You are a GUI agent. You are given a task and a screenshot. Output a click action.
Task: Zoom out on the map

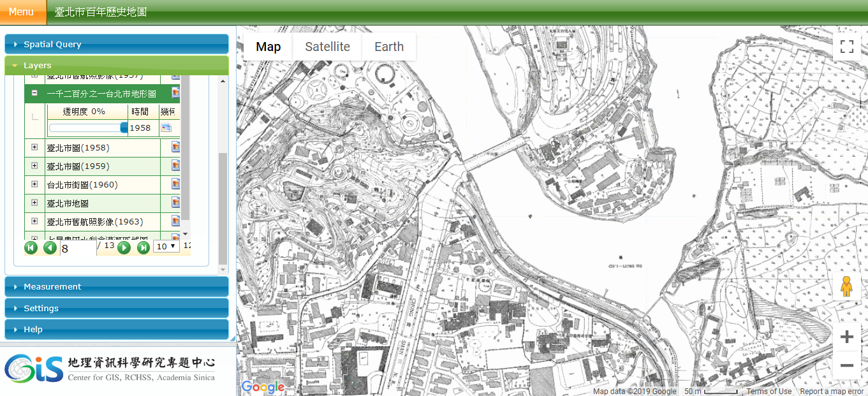[x=846, y=365]
